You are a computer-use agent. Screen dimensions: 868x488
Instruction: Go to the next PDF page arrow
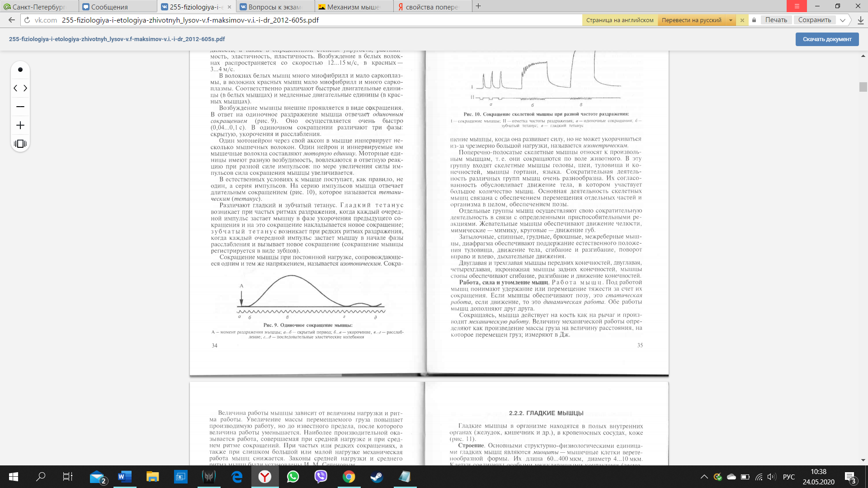[25, 88]
